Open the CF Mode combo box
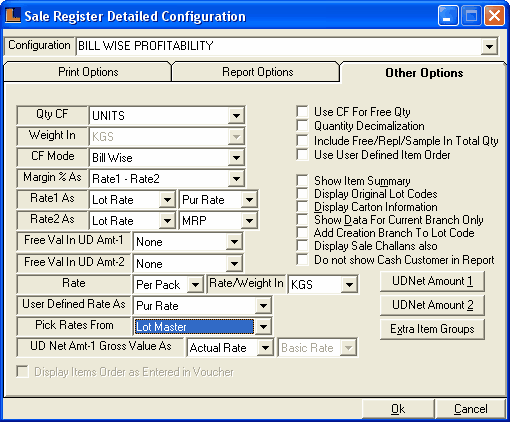 [x=236, y=157]
